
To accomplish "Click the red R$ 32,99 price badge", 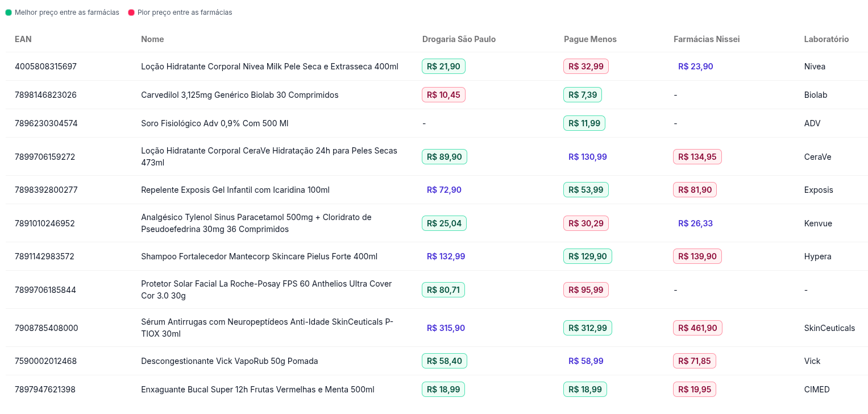I will click(586, 67).
